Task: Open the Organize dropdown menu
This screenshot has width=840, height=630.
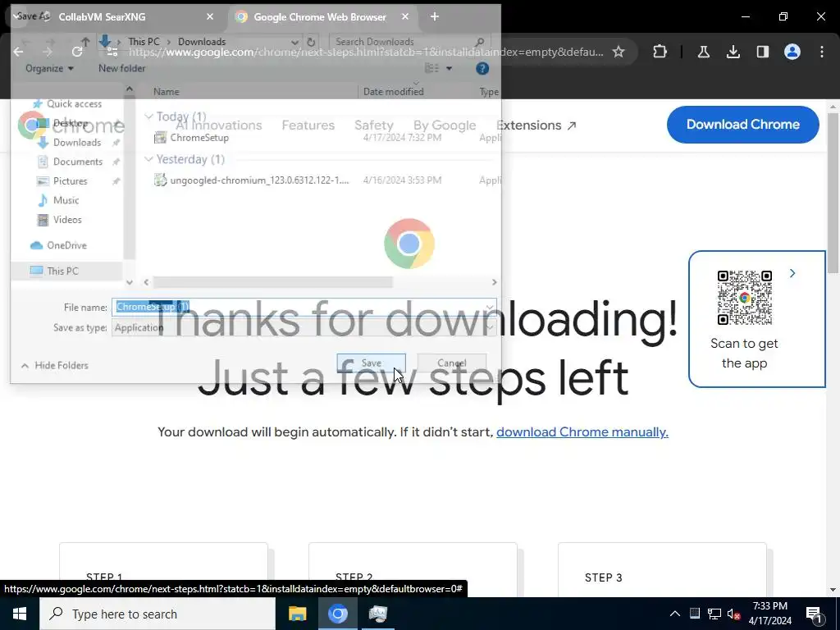Action: click(49, 69)
